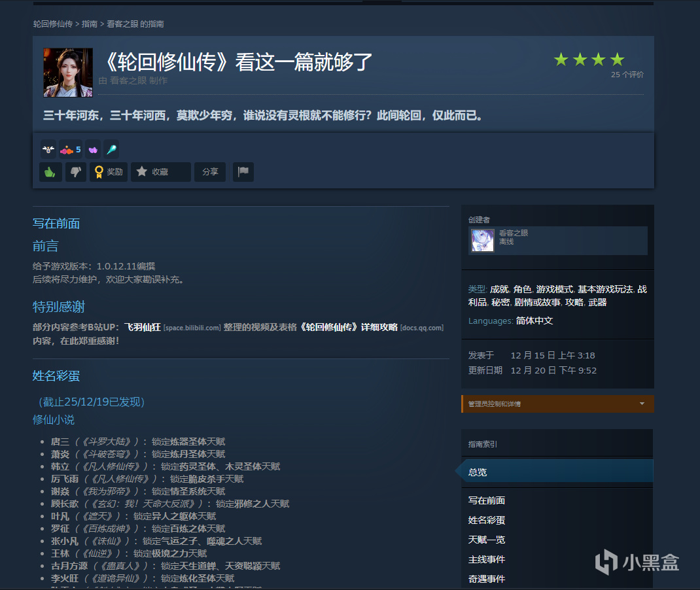This screenshot has width=700, height=590.
Task: Click the 基本游戏玩法 category tag
Action: 605,289
